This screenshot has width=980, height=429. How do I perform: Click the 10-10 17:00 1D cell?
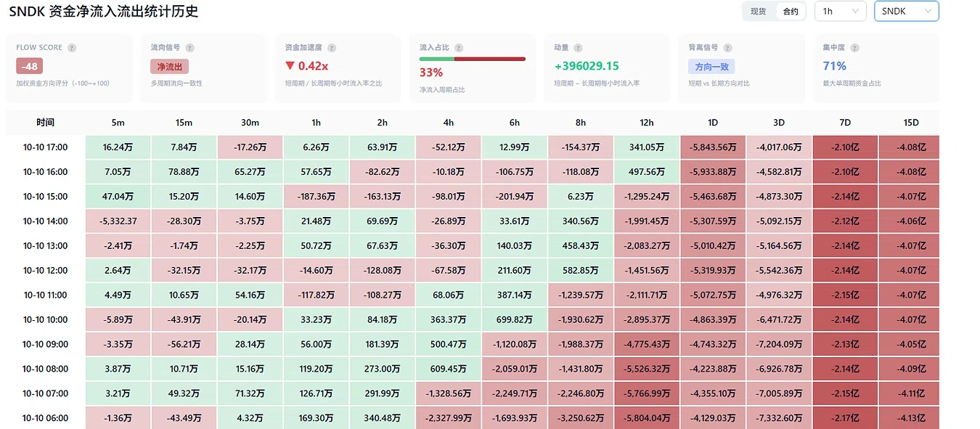coord(713,147)
